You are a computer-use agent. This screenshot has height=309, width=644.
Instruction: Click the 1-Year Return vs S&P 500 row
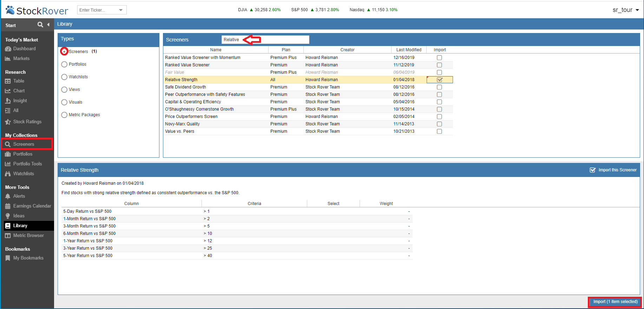[237, 241]
